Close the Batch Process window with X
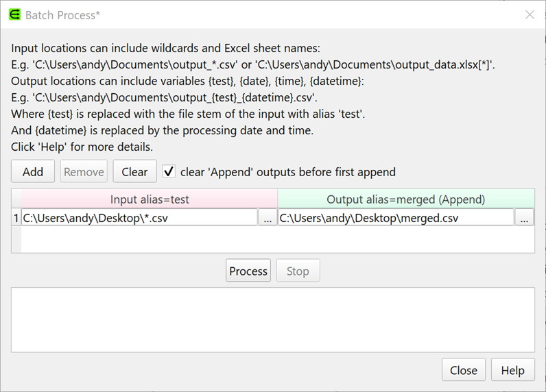Screen dimensions: 546x392 [x=530, y=14]
